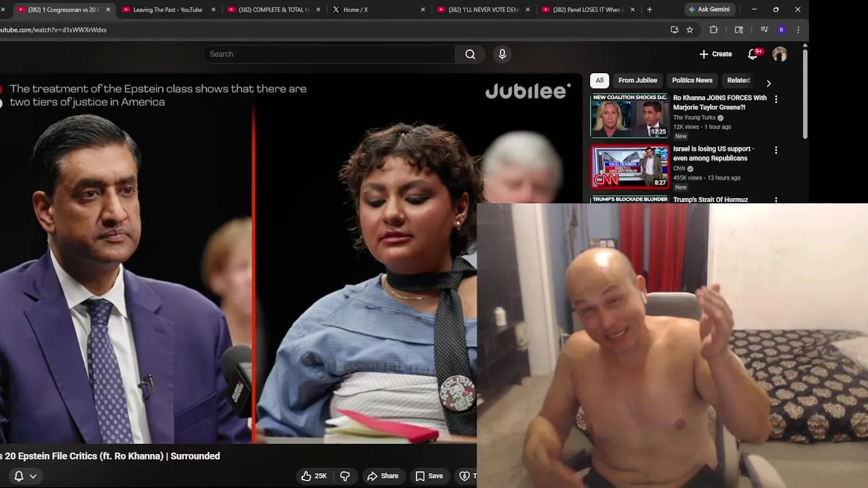The height and width of the screenshot is (488, 868).
Task: Click the Ask Gemini button
Action: point(709,9)
